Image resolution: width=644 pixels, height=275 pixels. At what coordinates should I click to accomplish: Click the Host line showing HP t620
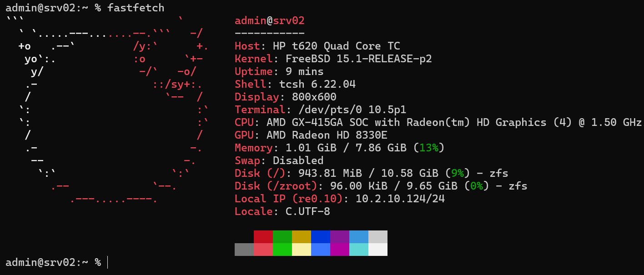click(317, 46)
